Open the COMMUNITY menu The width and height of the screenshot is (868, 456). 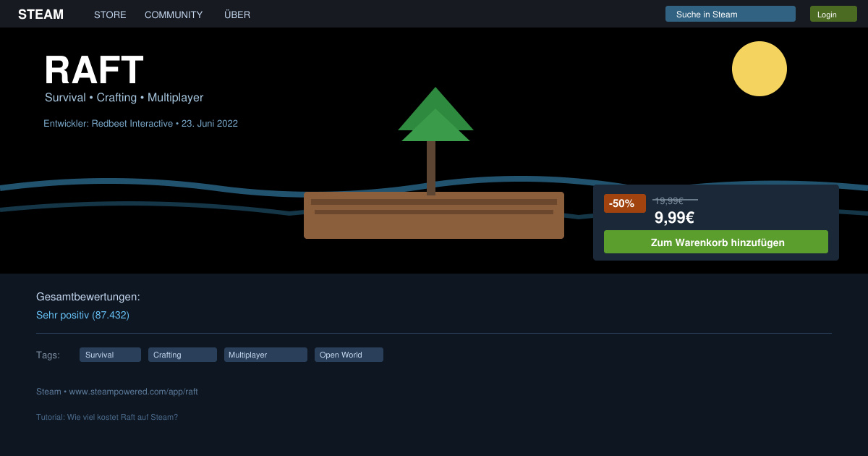click(x=174, y=14)
